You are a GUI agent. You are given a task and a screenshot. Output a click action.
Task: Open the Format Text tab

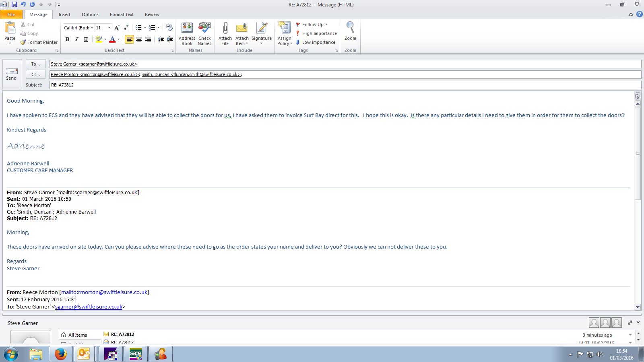point(122,14)
